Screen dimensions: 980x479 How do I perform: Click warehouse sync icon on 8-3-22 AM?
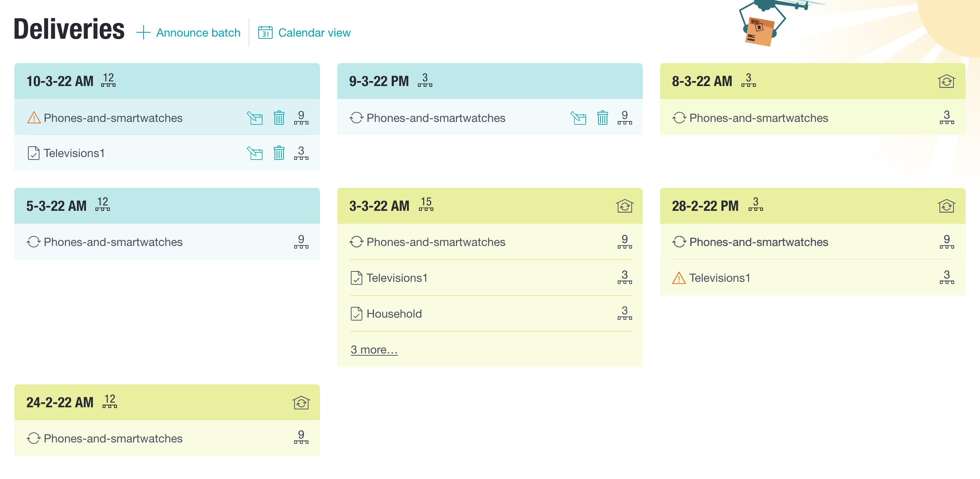(946, 81)
